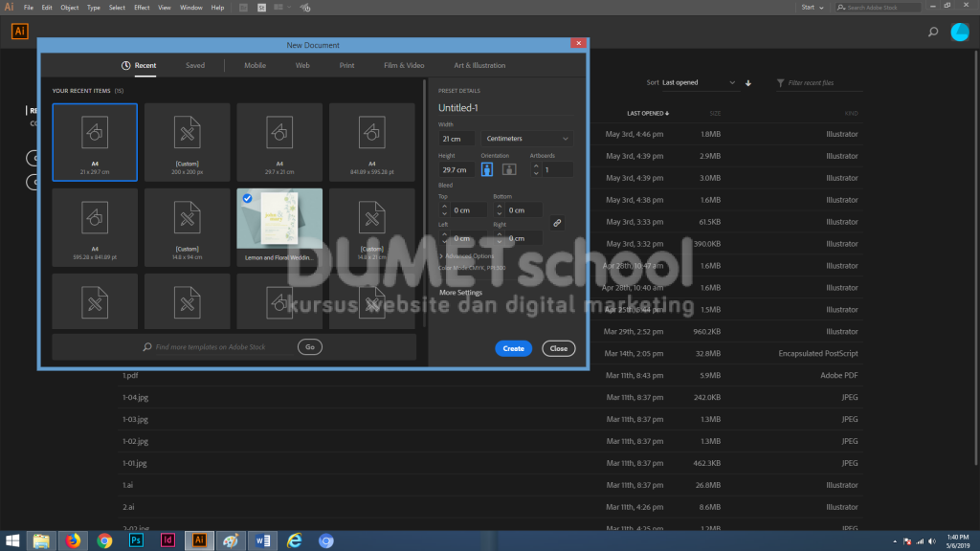Switch to the Mobile tab

[255, 65]
